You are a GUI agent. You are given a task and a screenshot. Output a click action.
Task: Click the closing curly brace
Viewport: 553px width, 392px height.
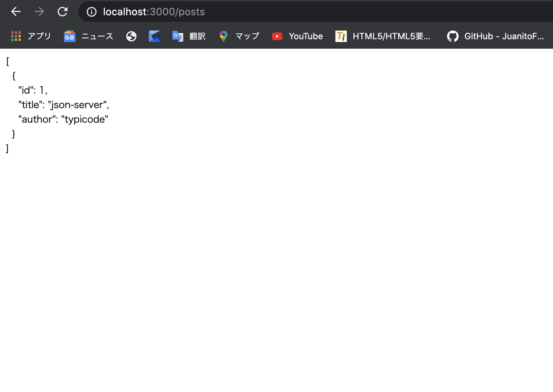tap(13, 134)
